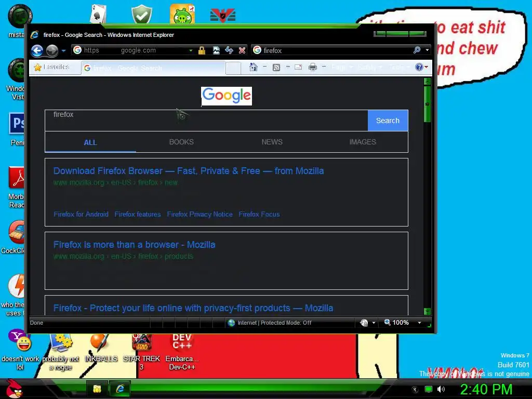Open the Firefox features sublink
Viewport: 532px width, 399px height.
point(137,214)
